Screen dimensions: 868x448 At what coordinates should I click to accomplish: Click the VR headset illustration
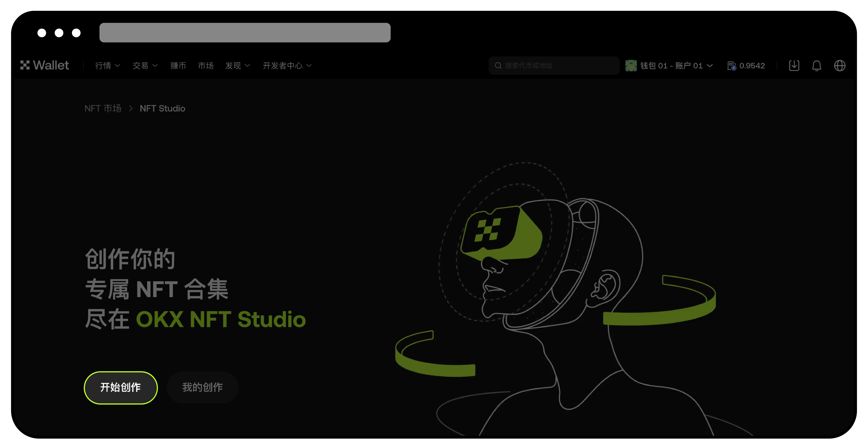501,233
